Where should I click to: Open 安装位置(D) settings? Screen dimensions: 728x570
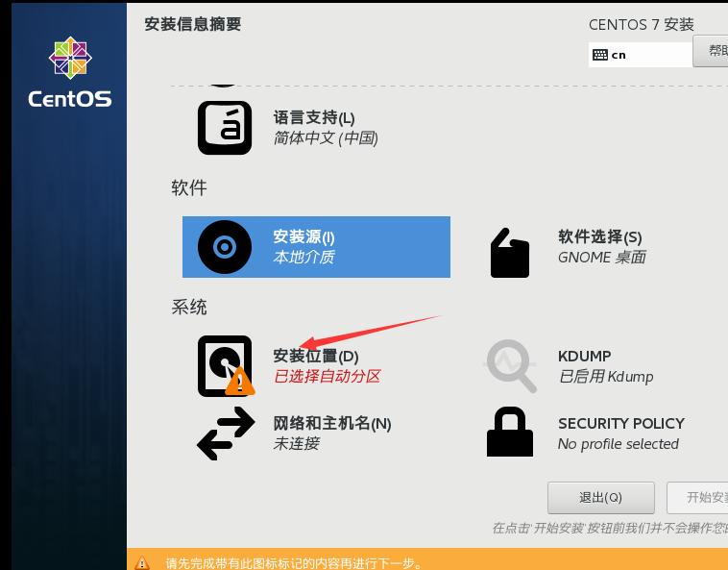click(x=316, y=357)
